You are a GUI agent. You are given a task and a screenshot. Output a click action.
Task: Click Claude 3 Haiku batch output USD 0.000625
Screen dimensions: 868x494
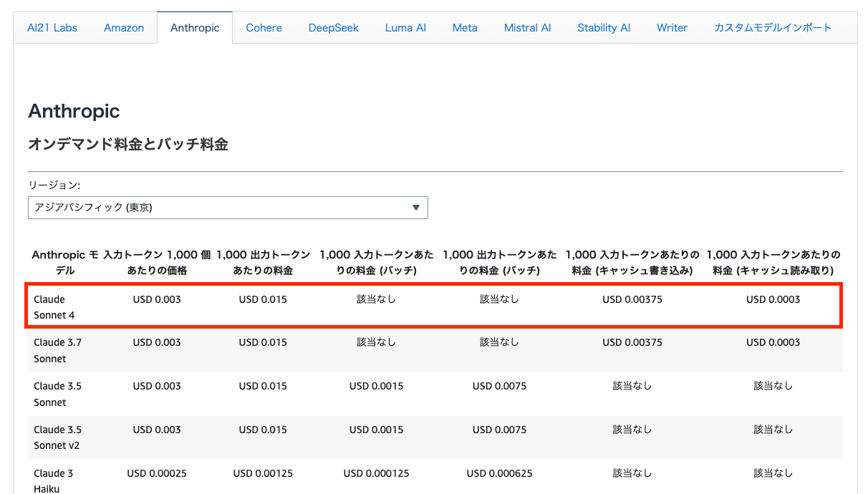(499, 473)
